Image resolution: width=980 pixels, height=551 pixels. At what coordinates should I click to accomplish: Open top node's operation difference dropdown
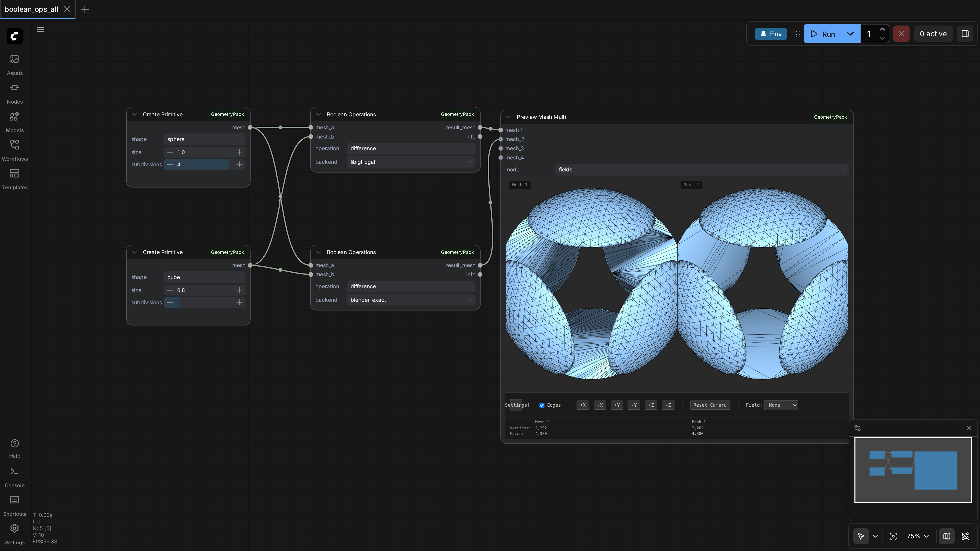click(x=411, y=148)
